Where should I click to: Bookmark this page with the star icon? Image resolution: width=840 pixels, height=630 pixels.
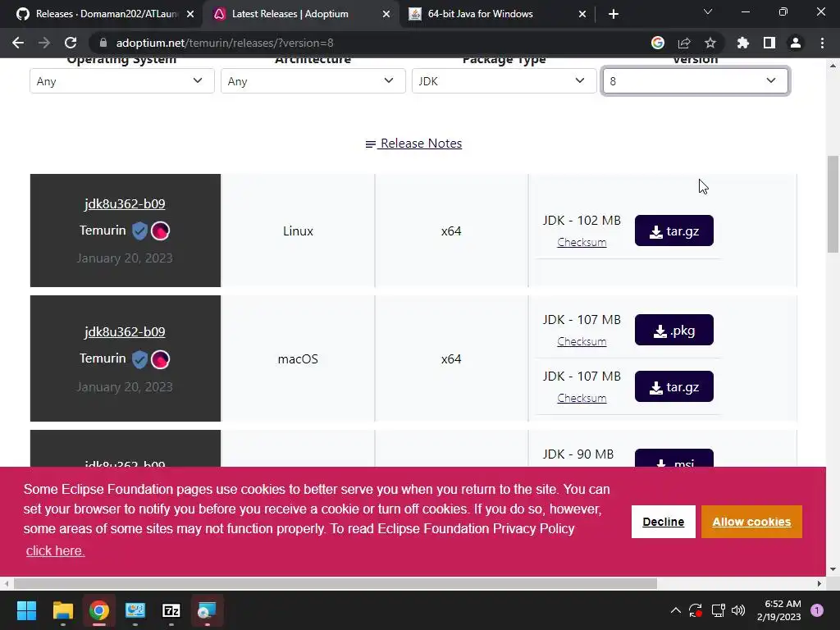(710, 43)
